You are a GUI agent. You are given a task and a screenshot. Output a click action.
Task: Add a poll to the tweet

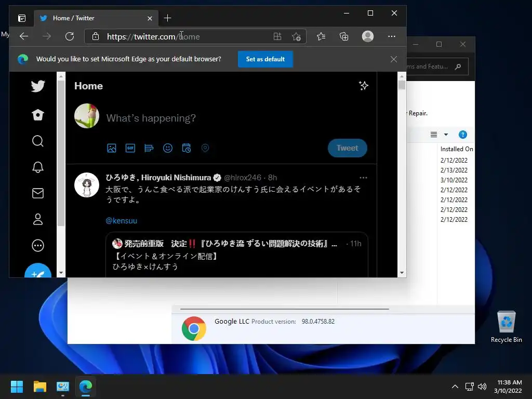click(149, 148)
